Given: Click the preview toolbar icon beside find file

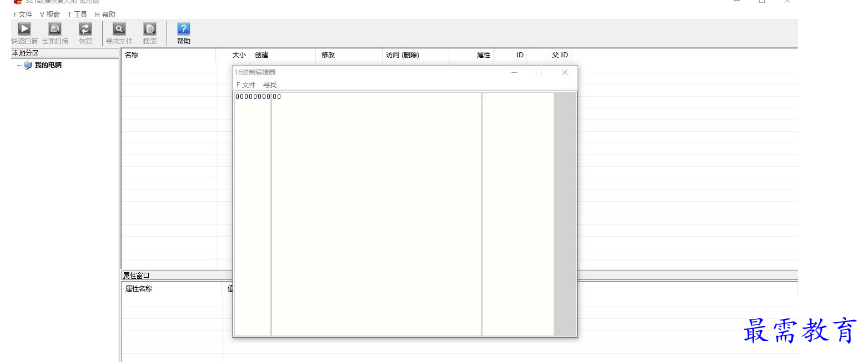Looking at the screenshot, I should pos(149,33).
